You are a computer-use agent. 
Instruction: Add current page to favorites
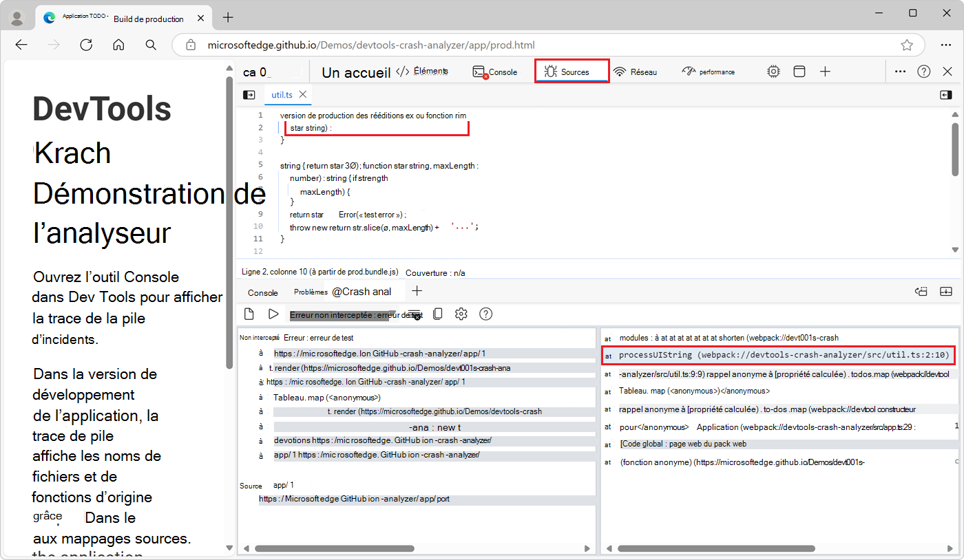point(908,45)
